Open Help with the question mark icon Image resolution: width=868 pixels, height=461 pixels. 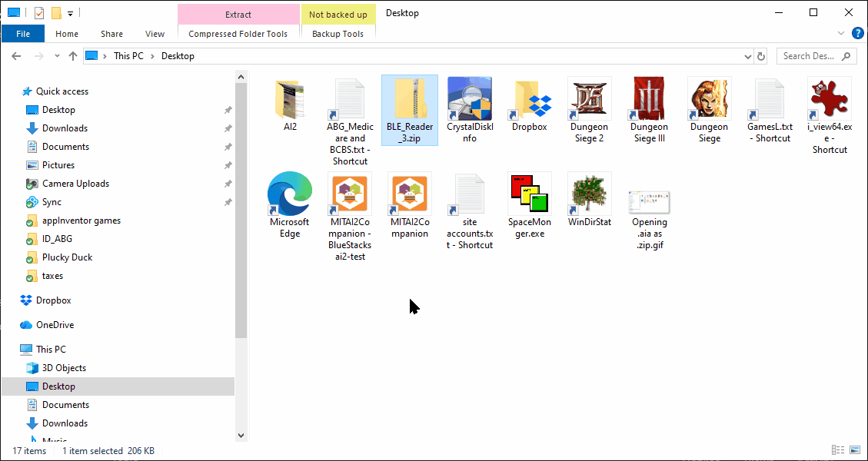click(858, 33)
